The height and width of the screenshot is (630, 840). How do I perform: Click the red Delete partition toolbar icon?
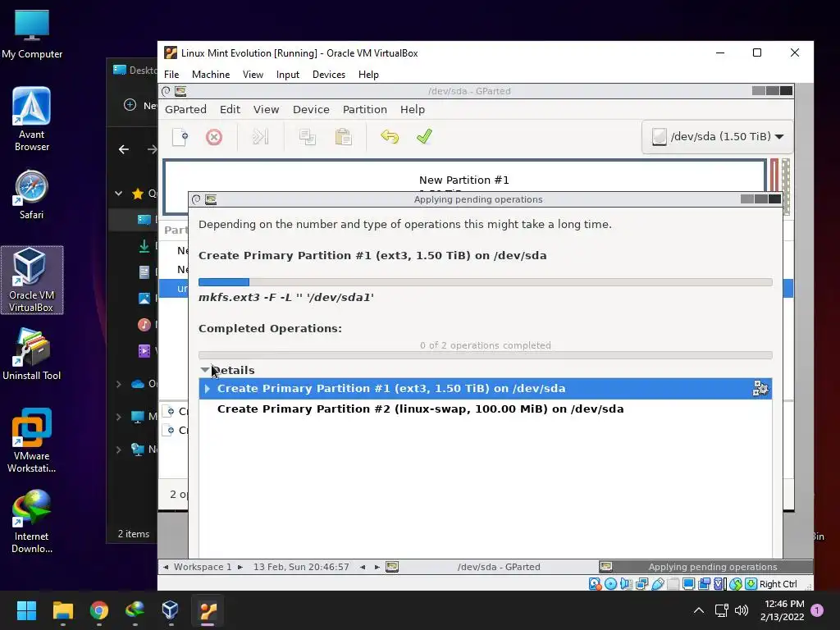click(x=214, y=137)
